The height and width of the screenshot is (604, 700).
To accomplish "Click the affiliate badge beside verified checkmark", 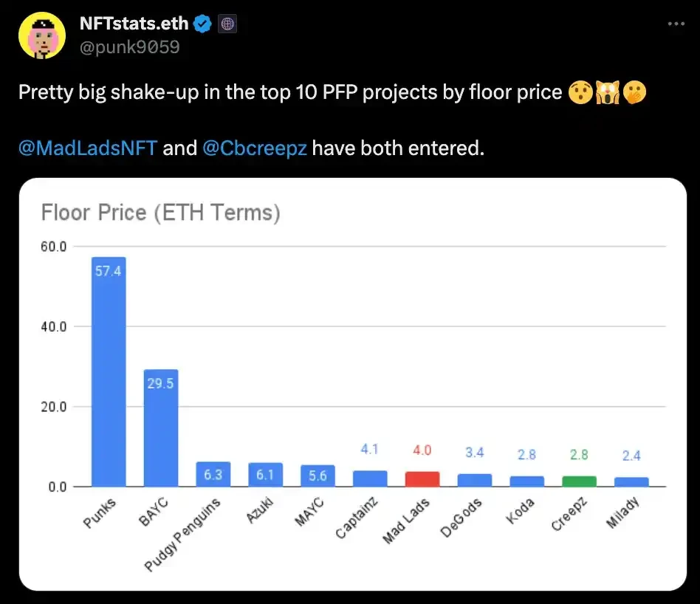I will pos(227,24).
